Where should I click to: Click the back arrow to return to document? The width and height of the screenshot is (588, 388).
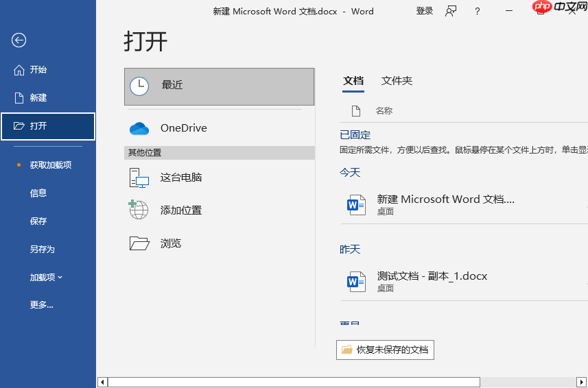point(19,40)
